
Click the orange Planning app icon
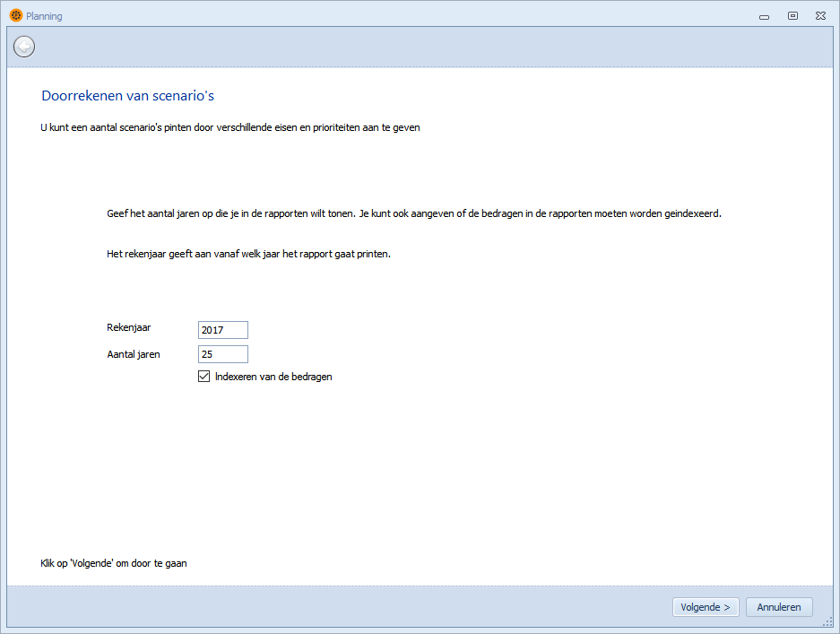(x=16, y=15)
